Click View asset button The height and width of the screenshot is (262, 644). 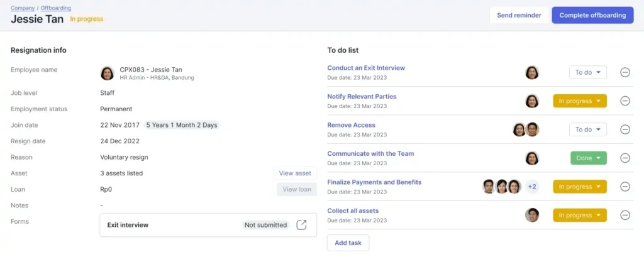[x=295, y=173]
